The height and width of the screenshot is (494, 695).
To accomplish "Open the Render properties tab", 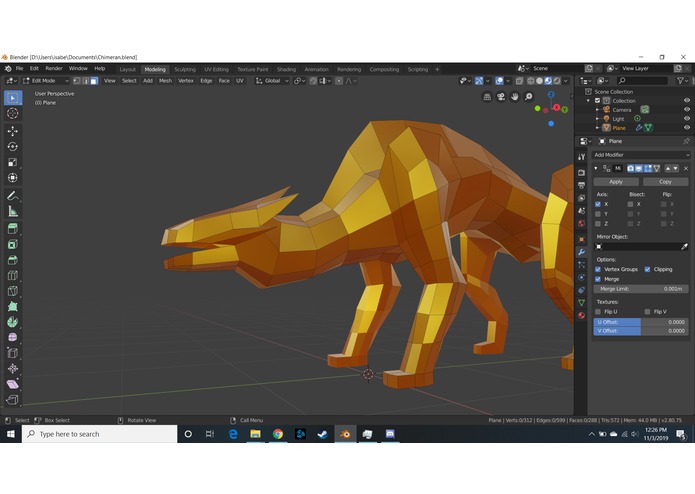I will (582, 172).
